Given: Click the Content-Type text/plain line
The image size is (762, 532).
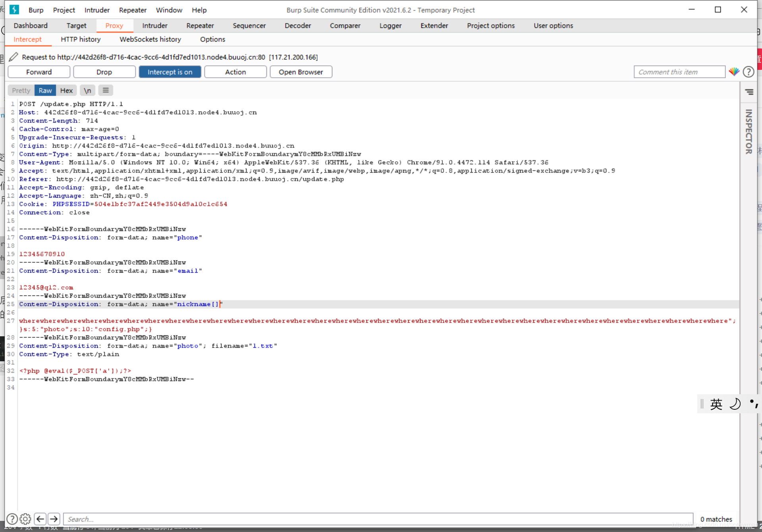Looking at the screenshot, I should tap(69, 354).
